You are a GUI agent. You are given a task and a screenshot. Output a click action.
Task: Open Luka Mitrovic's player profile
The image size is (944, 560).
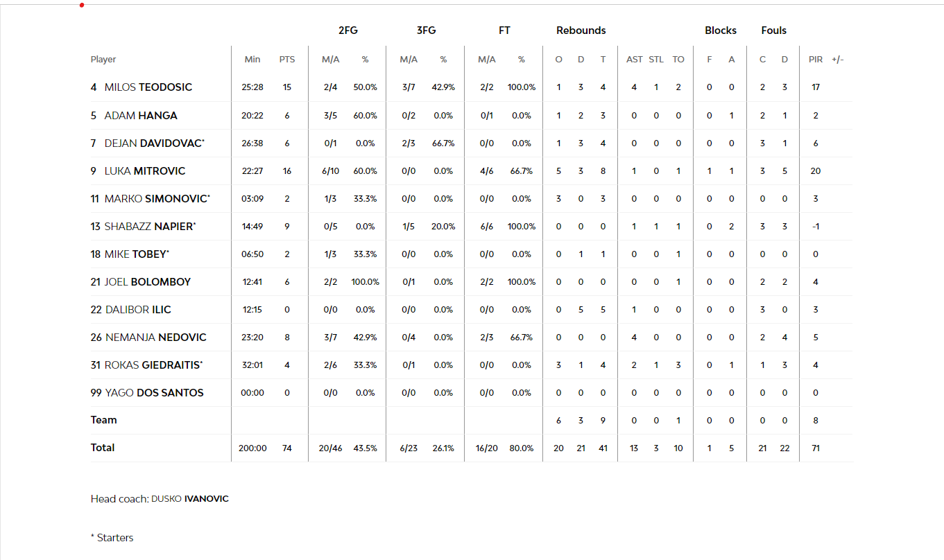[144, 171]
